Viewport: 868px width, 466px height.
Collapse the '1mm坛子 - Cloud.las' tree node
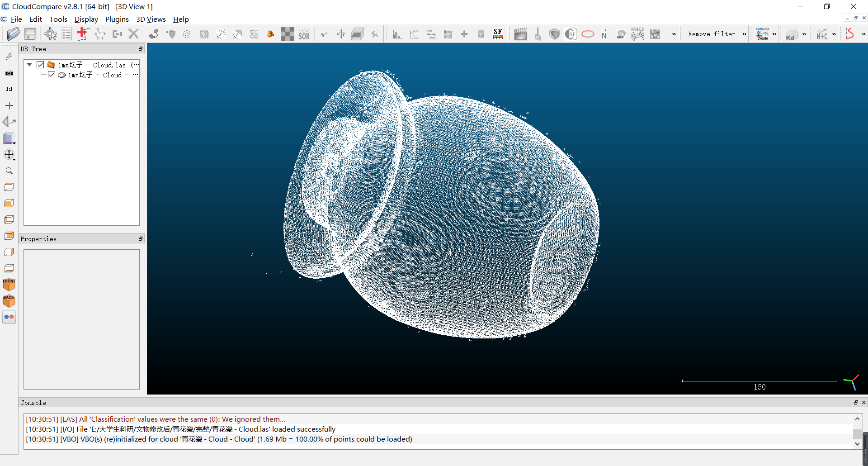[29, 65]
